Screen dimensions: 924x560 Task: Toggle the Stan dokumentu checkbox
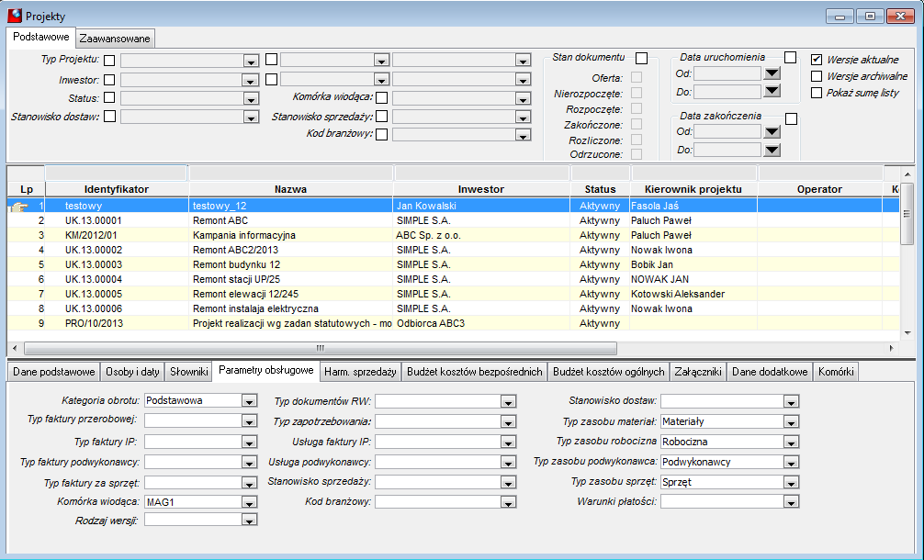point(642,59)
